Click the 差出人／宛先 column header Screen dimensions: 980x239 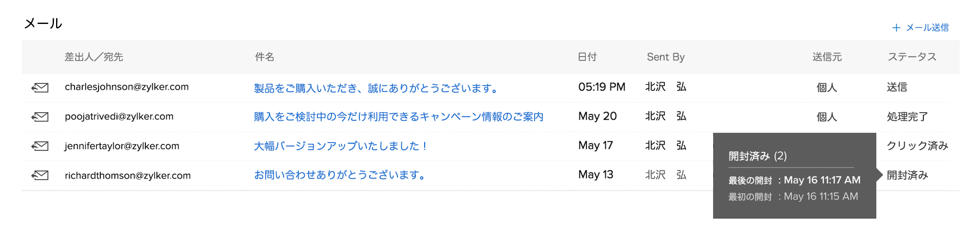tap(94, 57)
